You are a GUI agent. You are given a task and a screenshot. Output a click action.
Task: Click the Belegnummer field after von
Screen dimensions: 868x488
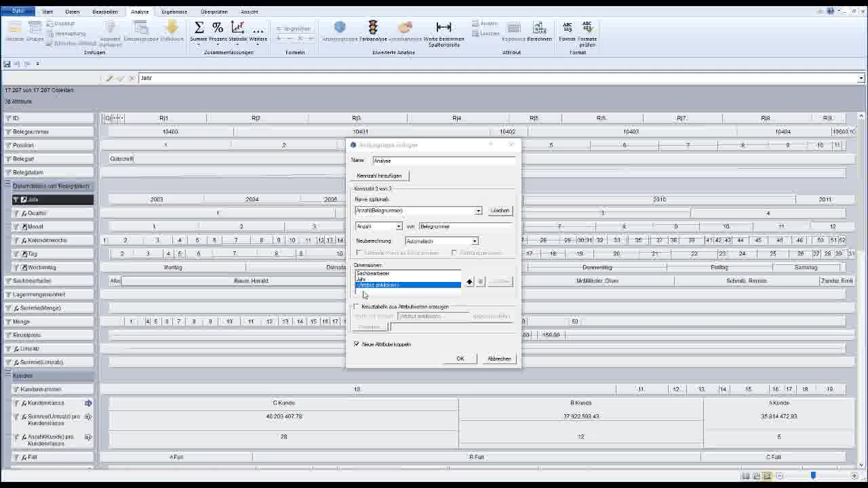point(467,226)
